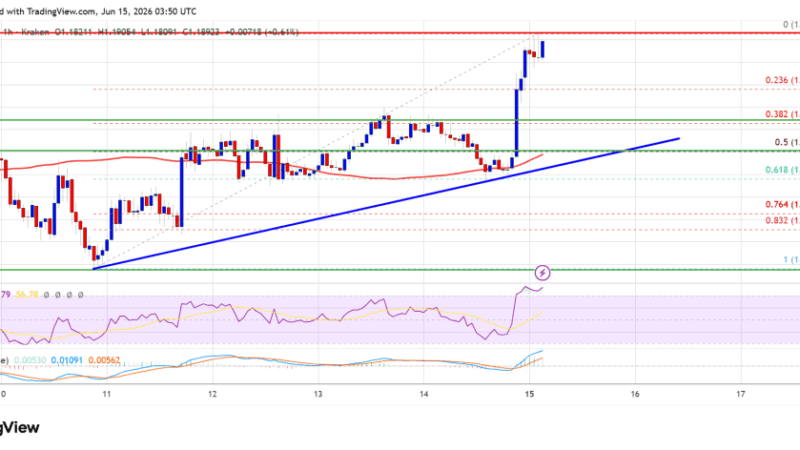Click the +0.00718 (+0.61%) change value
Screen dimensions: 800x450
click(262, 32)
